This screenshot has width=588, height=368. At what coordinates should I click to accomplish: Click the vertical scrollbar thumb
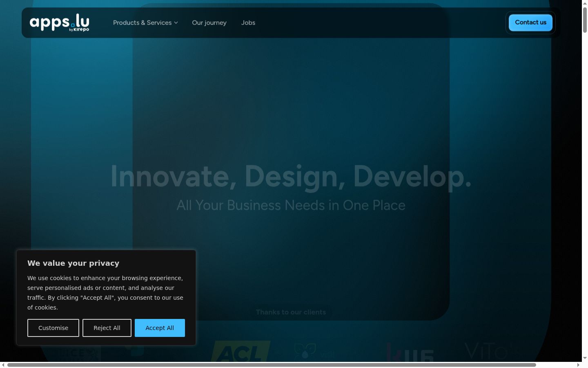[x=585, y=20]
